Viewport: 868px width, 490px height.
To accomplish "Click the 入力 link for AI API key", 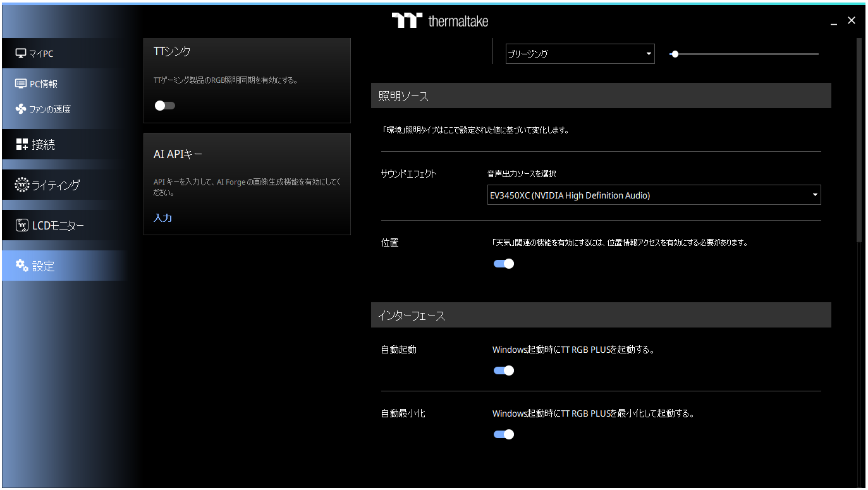I will point(162,218).
